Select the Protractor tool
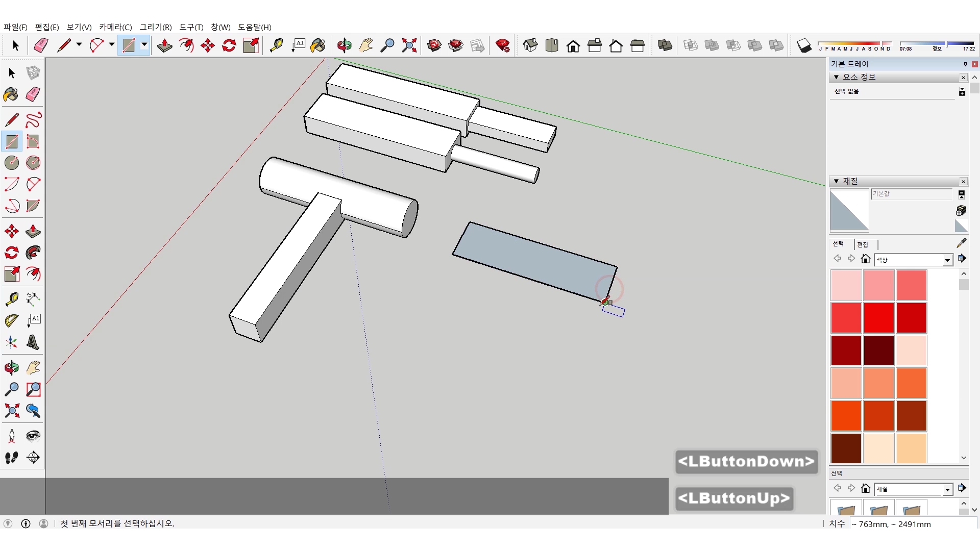This screenshot has width=980, height=551. click(x=12, y=320)
